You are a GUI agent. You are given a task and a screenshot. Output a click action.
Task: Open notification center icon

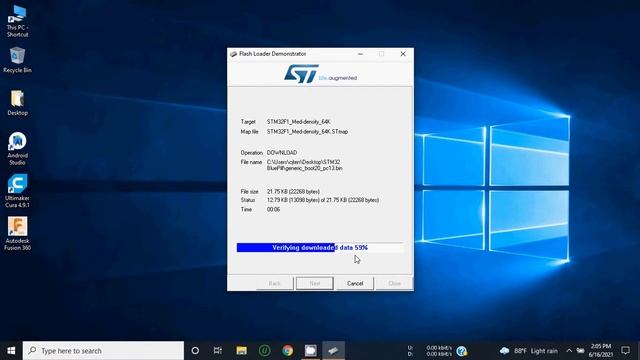pos(625,351)
